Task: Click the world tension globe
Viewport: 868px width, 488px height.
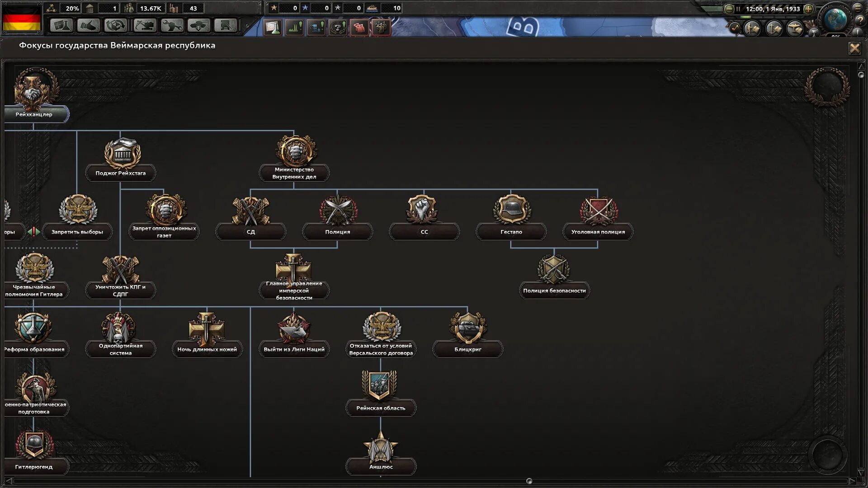Action: [835, 19]
